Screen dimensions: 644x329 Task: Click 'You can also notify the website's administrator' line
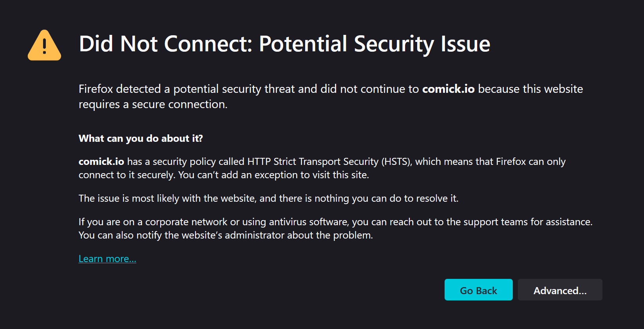click(226, 235)
